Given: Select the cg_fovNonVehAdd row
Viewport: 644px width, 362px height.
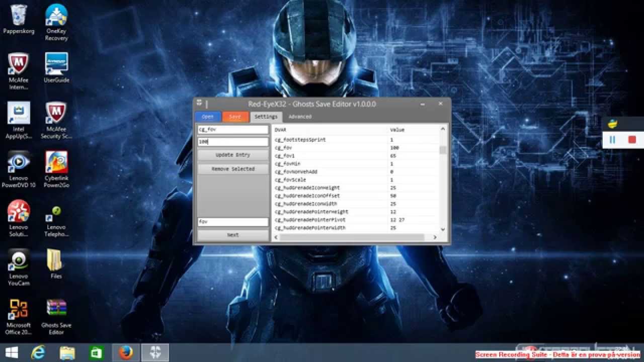Looking at the screenshot, I should 355,172.
